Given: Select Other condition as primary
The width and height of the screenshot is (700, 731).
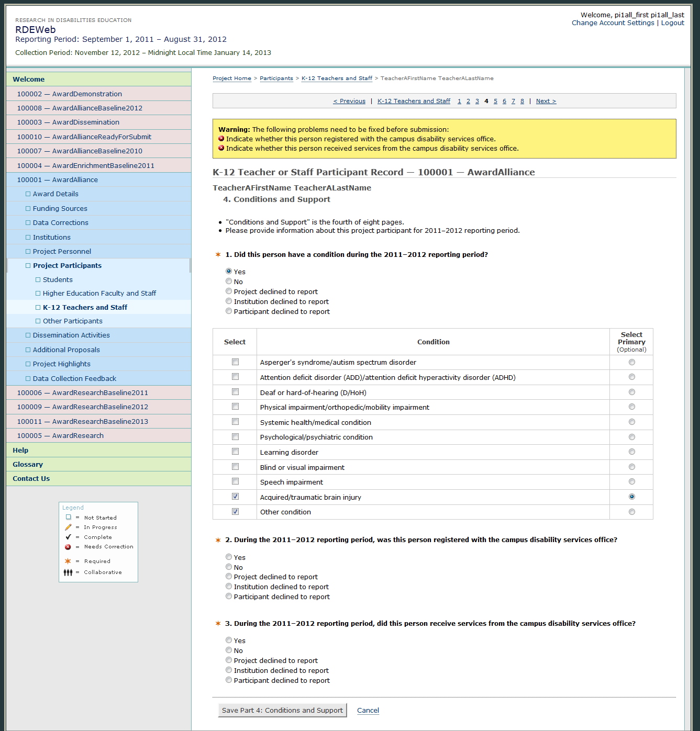Looking at the screenshot, I should [x=631, y=512].
